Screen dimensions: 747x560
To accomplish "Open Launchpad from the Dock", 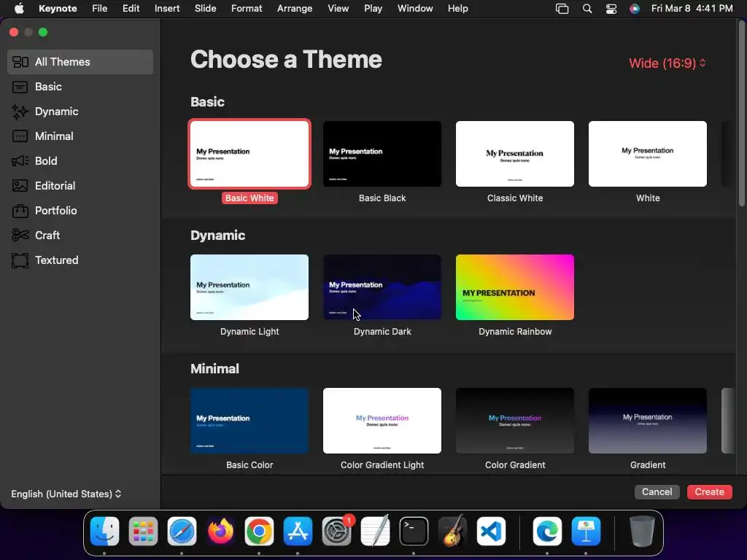I will pos(143,531).
